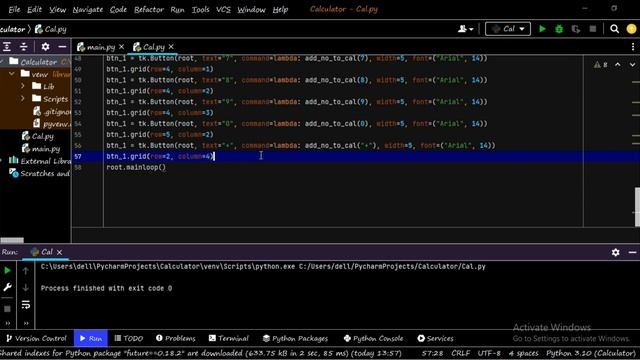Expand all in Project panel

(x=7, y=47)
